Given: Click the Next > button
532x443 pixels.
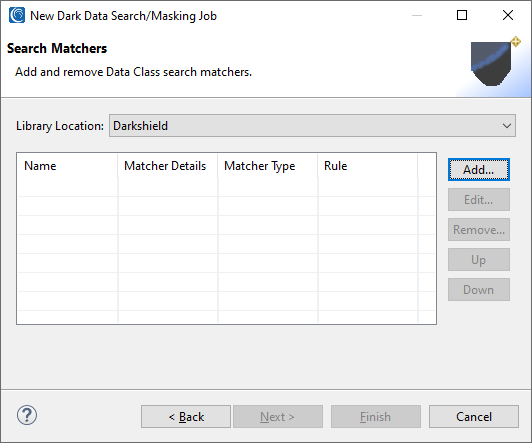Looking at the screenshot, I should (278, 417).
